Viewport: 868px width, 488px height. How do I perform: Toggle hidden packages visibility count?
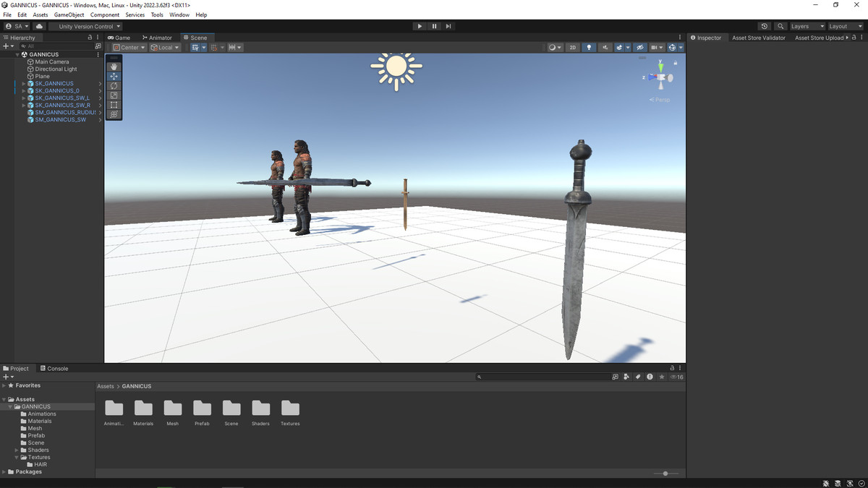[676, 377]
